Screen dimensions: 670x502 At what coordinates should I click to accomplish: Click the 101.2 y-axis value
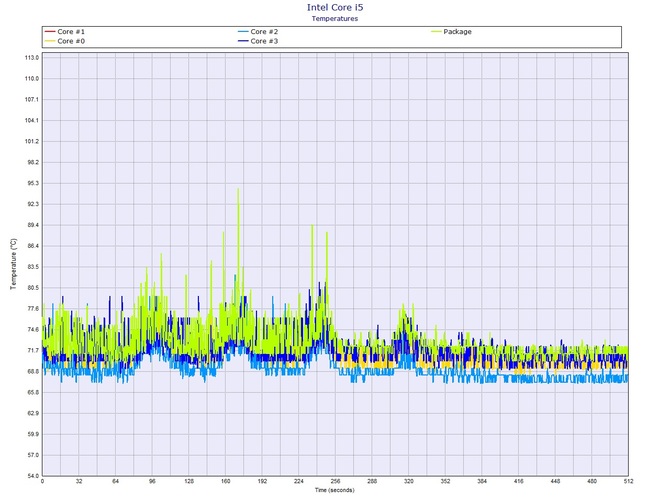(32, 141)
